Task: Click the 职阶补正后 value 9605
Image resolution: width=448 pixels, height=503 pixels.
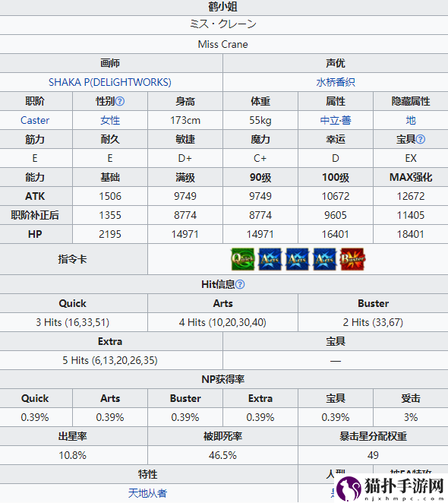Action: pos(336,215)
